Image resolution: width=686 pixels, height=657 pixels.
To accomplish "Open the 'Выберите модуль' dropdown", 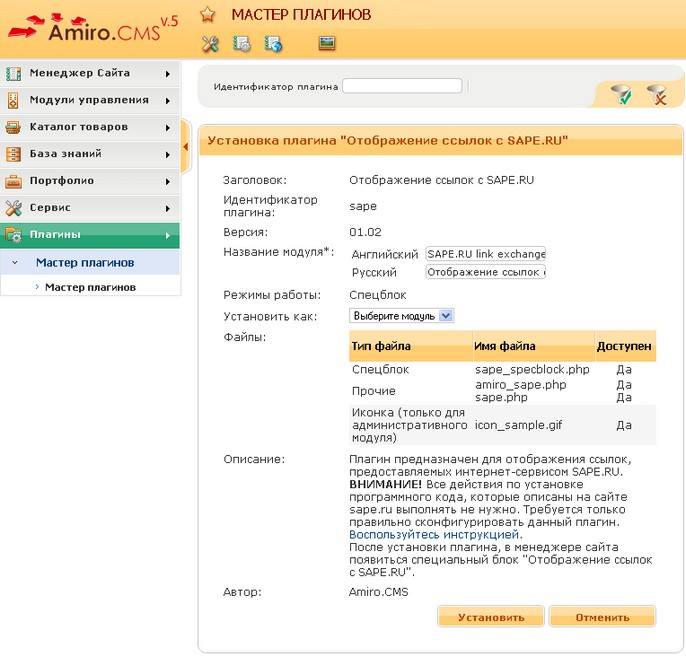I will click(402, 316).
